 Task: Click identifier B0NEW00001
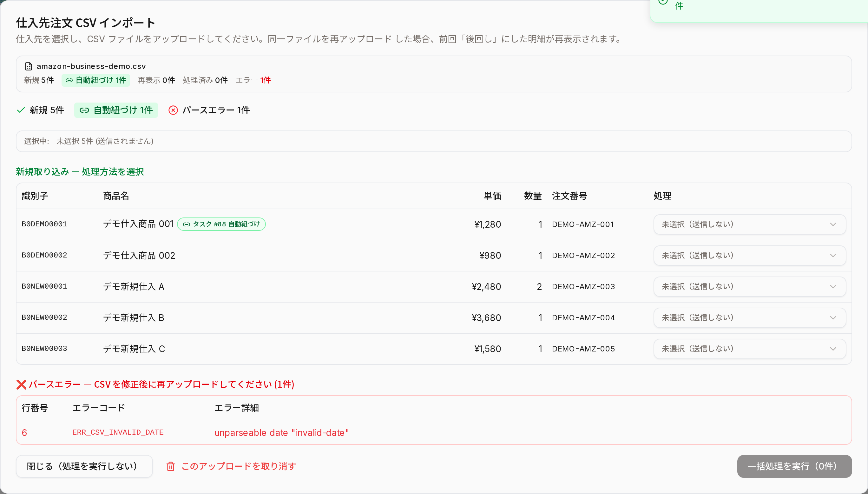(44, 287)
